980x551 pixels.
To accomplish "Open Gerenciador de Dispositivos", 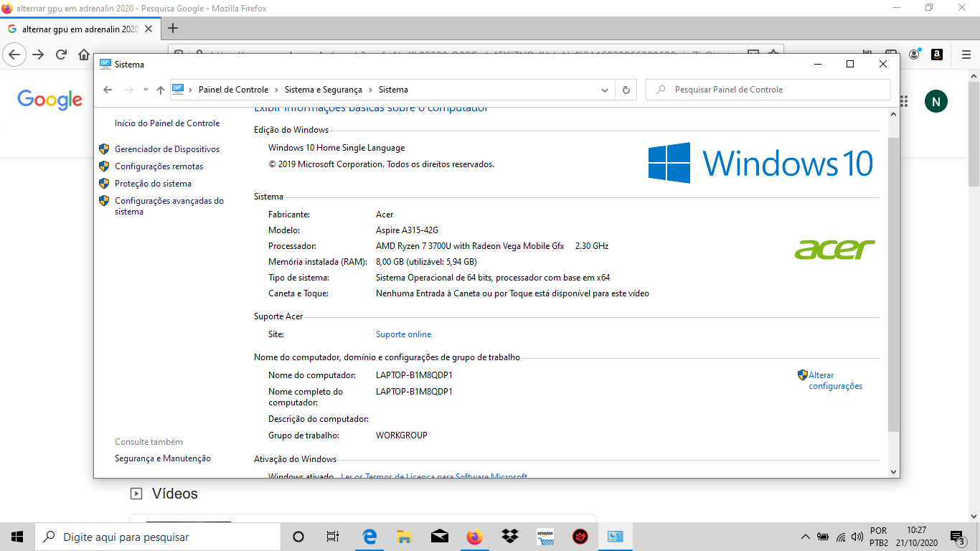I will click(167, 149).
